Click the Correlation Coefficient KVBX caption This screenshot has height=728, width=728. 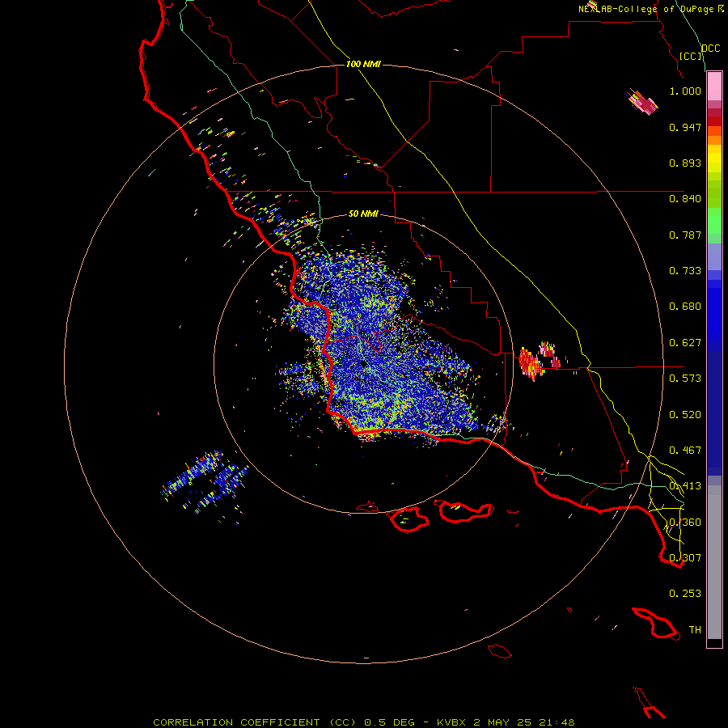[364, 722]
